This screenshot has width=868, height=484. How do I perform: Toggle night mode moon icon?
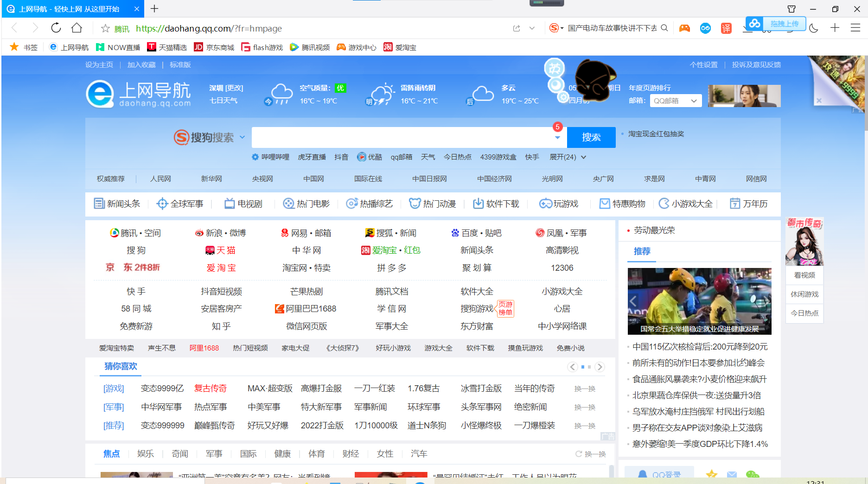pos(814,28)
